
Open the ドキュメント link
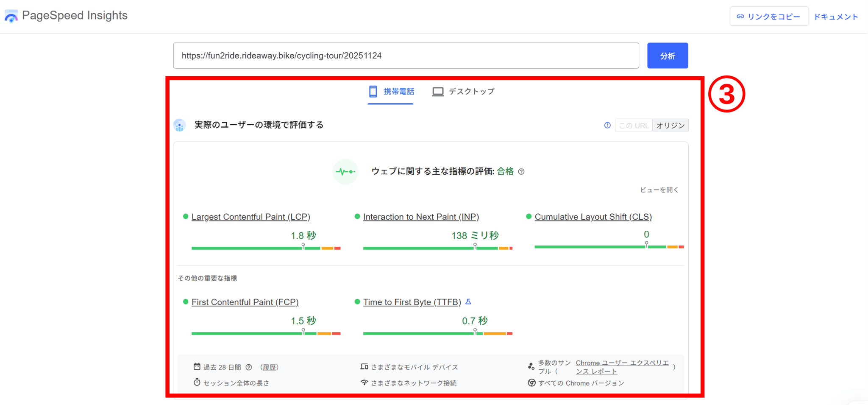click(x=836, y=17)
